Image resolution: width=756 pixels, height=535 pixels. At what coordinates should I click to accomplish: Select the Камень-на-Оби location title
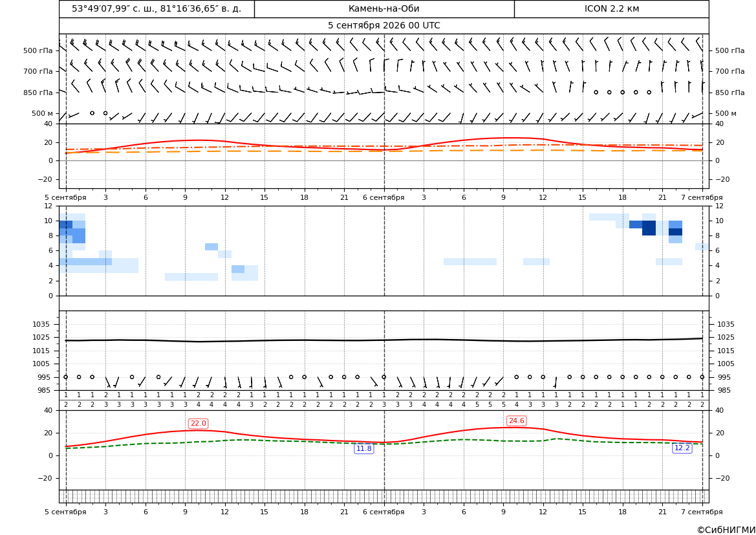click(383, 8)
